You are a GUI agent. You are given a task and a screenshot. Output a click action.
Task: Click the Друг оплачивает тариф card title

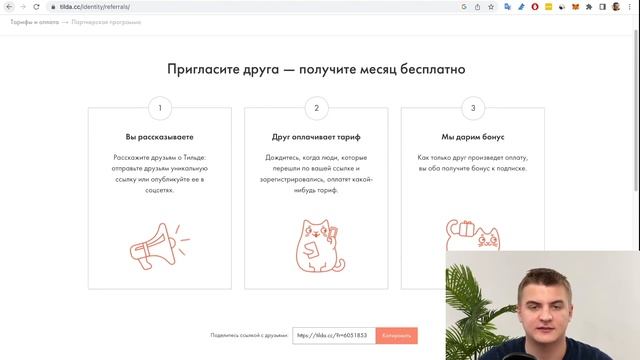tap(316, 137)
